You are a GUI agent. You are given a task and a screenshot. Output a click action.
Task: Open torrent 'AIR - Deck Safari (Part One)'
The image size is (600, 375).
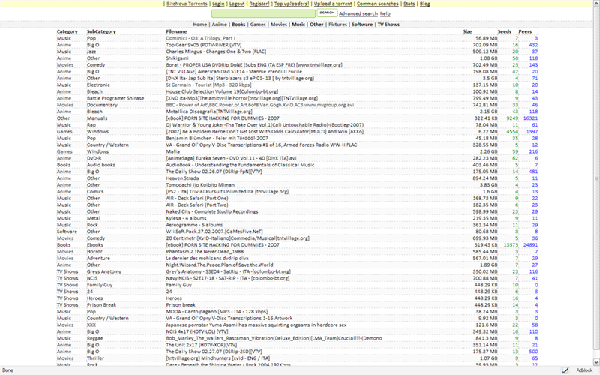tap(197, 198)
